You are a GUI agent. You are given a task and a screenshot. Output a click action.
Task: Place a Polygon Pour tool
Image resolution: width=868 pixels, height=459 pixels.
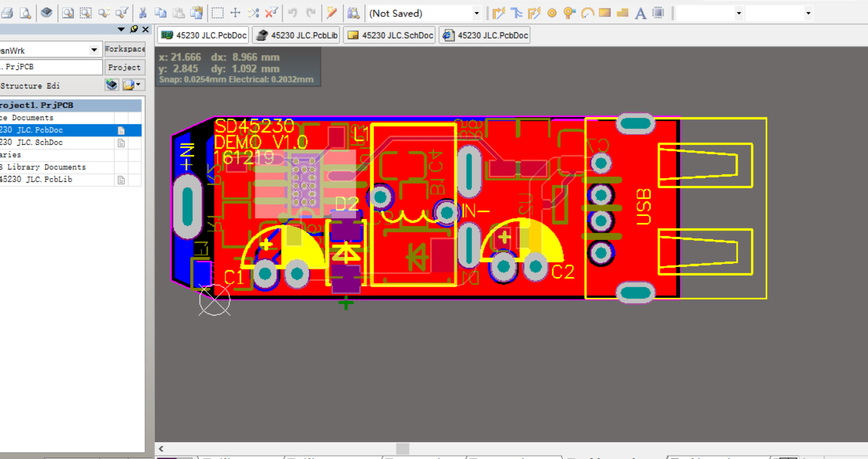[623, 13]
